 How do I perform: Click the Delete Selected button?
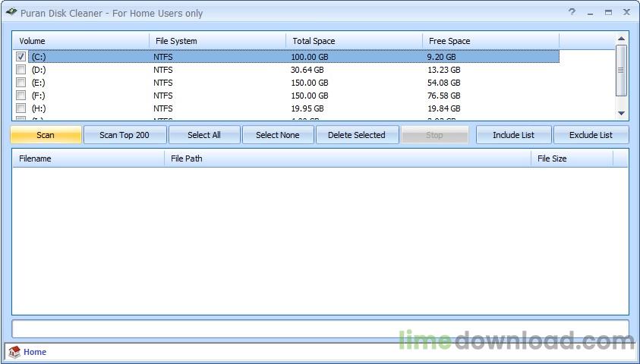[357, 135]
